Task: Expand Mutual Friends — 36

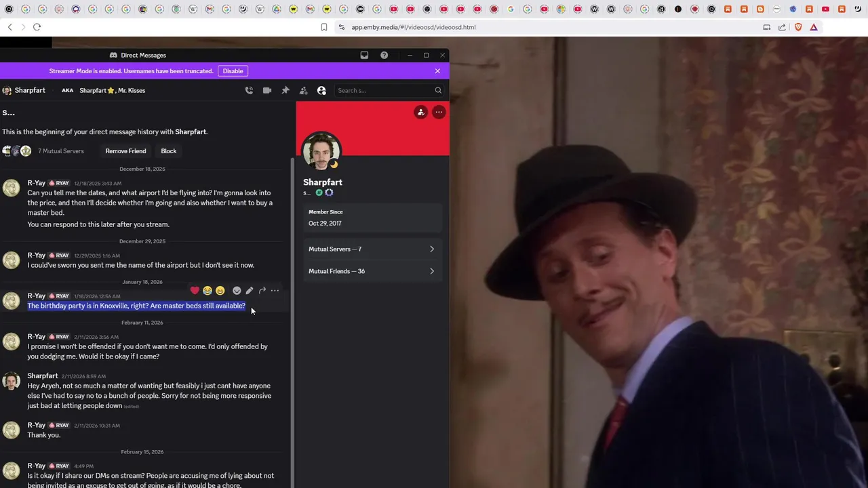Action: 372,271
